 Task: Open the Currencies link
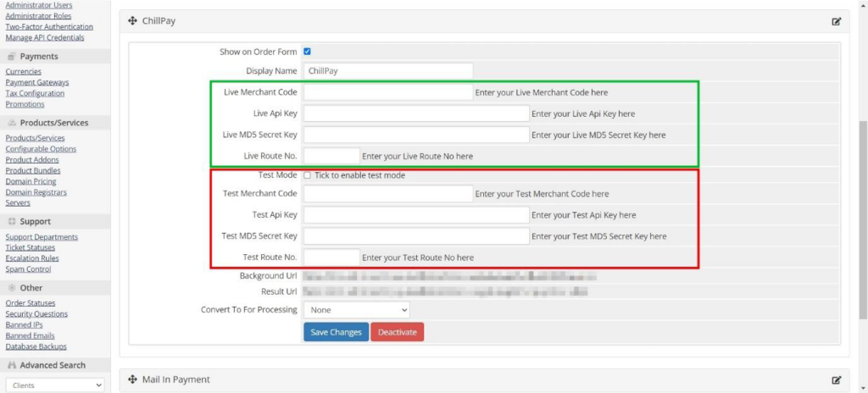23,71
